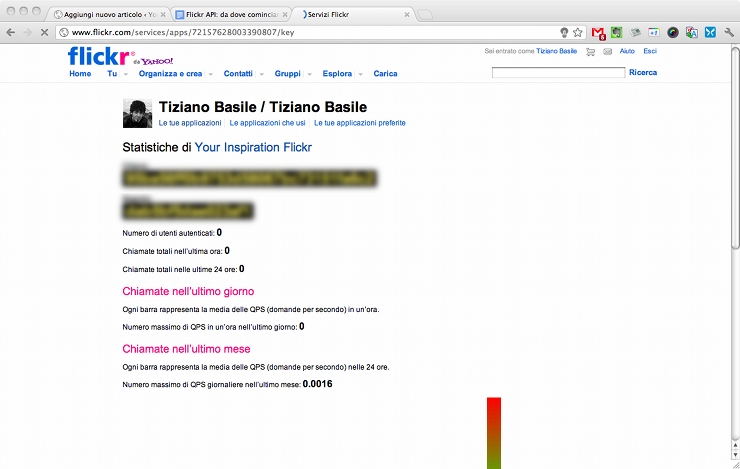Open Esplora in navigation
This screenshot has width=740, height=469.
point(337,74)
